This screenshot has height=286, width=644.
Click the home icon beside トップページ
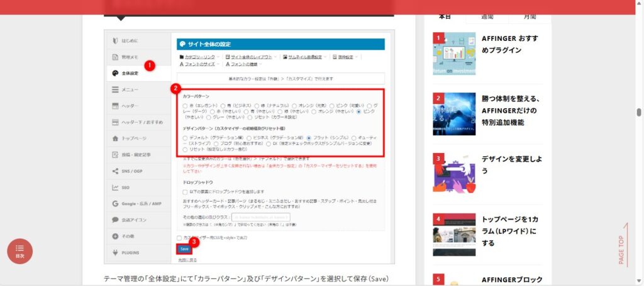(115, 138)
